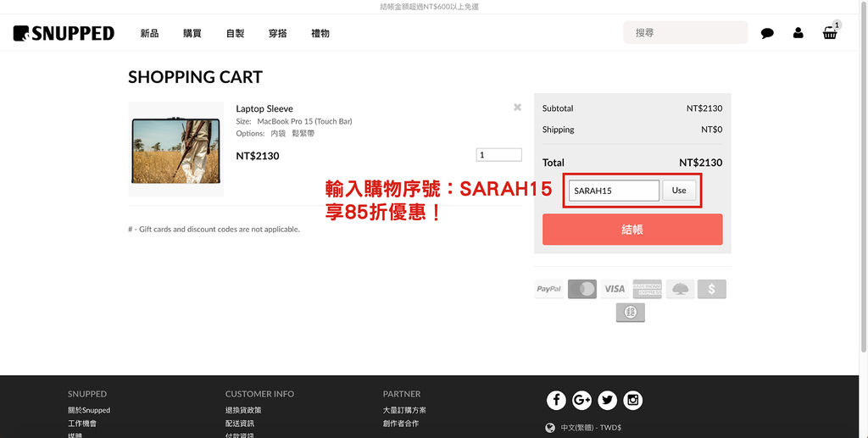Click the SARAH15 discount code field
This screenshot has width=868, height=438.
[x=614, y=191]
